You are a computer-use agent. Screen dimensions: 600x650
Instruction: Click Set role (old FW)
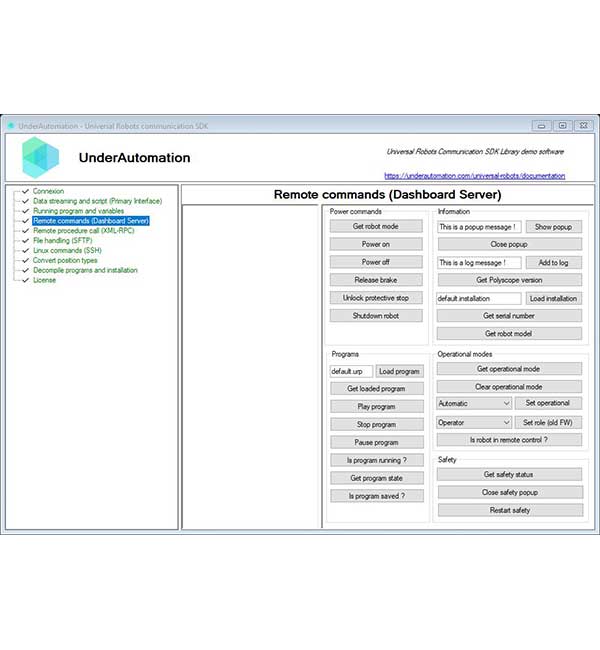click(548, 422)
